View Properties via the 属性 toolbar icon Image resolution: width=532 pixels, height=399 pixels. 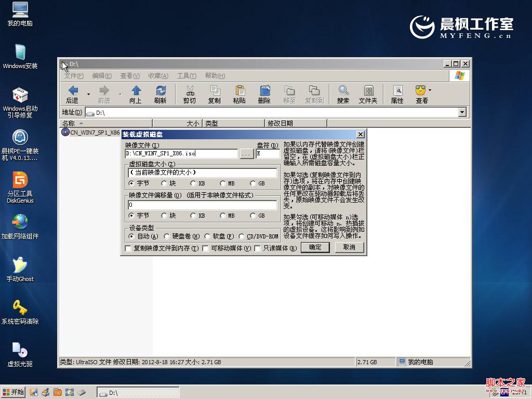[x=396, y=94]
